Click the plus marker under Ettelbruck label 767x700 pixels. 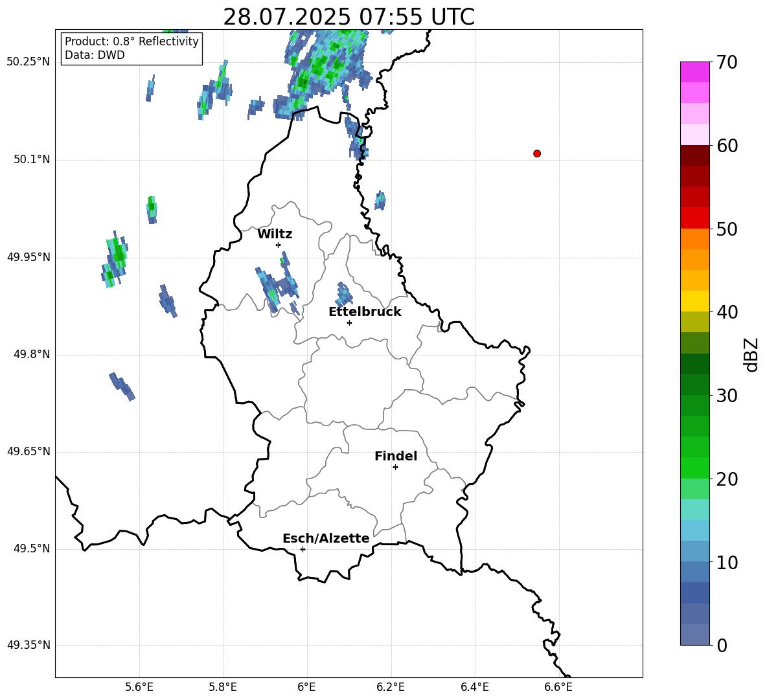349,322
